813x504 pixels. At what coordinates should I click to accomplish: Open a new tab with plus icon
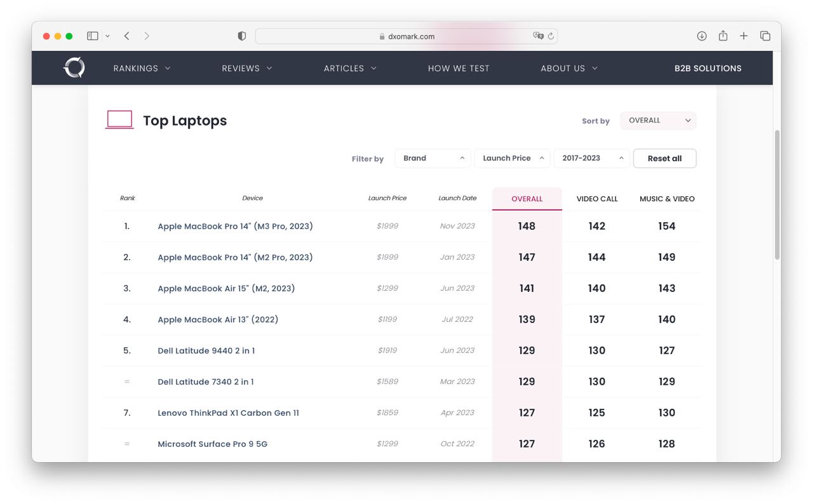(744, 36)
